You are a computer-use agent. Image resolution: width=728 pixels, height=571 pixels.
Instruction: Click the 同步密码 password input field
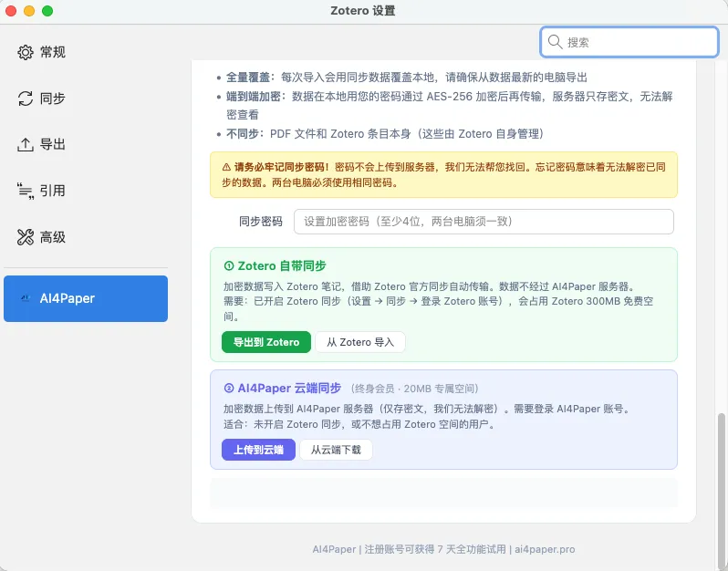(x=484, y=222)
